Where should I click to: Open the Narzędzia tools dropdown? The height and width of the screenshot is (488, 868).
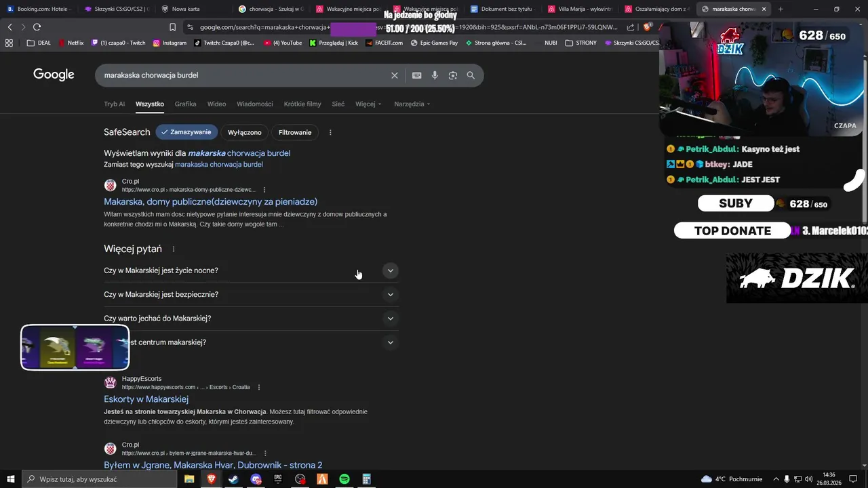pos(412,104)
